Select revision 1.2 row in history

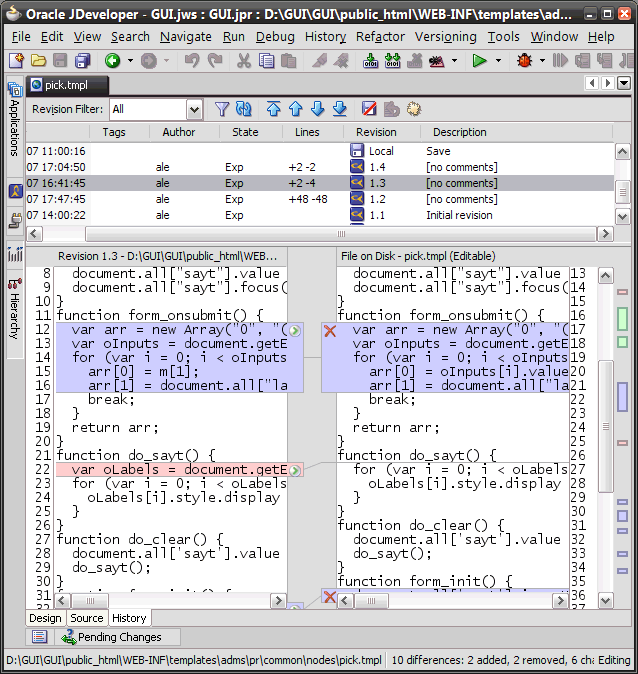[300, 199]
